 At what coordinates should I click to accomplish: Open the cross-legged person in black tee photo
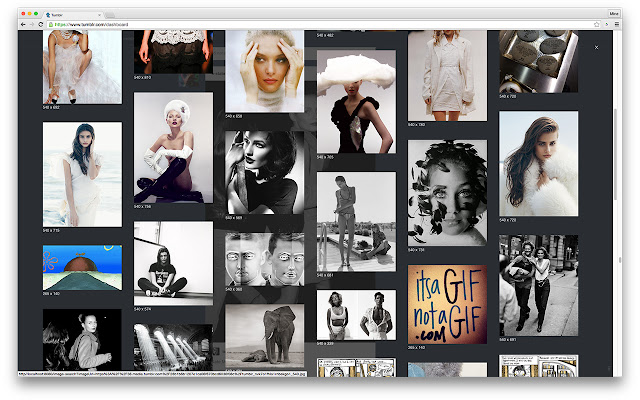click(x=173, y=263)
